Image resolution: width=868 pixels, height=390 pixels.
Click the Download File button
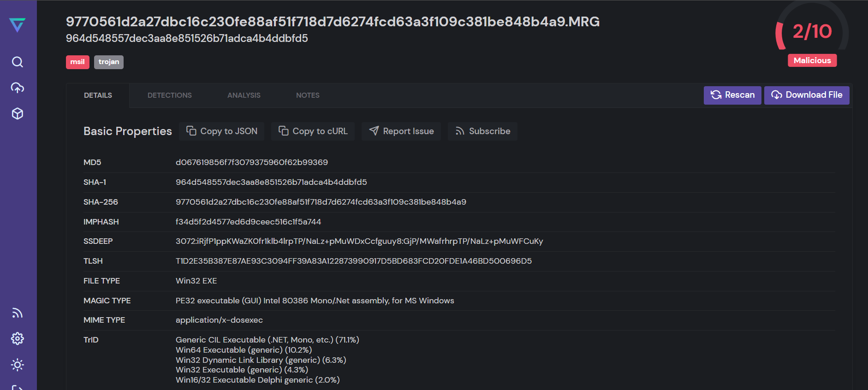pos(807,95)
